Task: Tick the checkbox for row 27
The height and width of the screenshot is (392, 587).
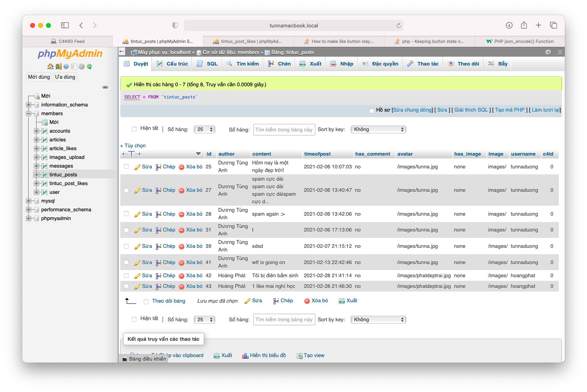Action: tap(126, 190)
